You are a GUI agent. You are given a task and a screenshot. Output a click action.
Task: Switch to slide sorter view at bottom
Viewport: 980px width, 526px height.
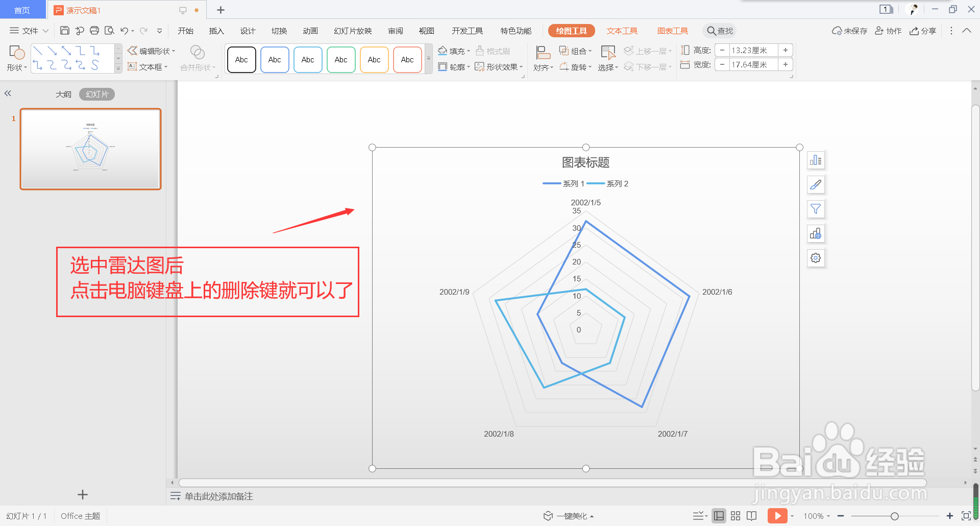735,515
